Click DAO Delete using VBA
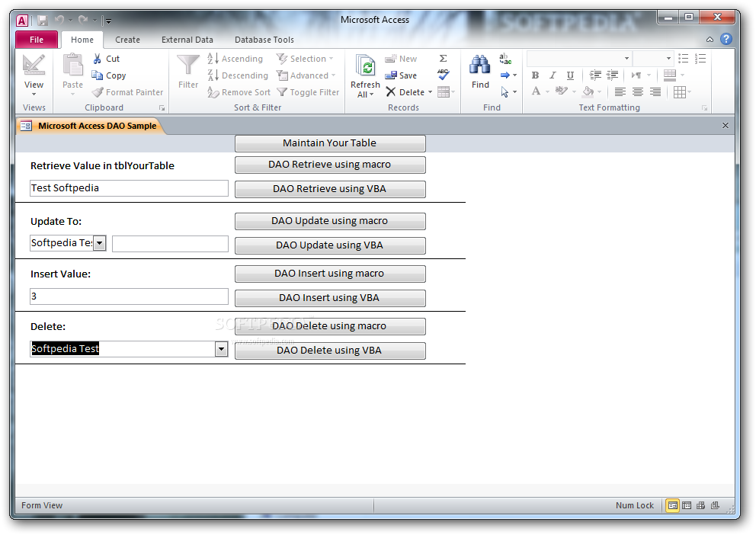This screenshot has height=535, width=756. [x=330, y=351]
